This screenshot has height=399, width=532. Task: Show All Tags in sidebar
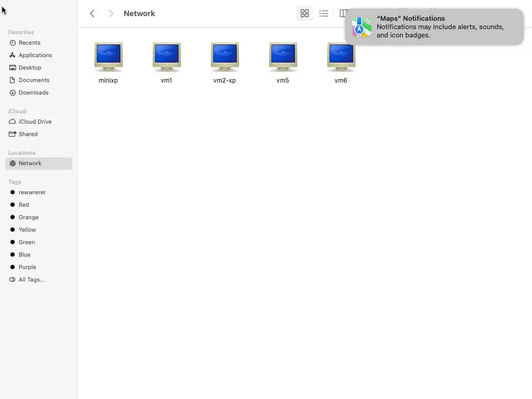pos(38,280)
